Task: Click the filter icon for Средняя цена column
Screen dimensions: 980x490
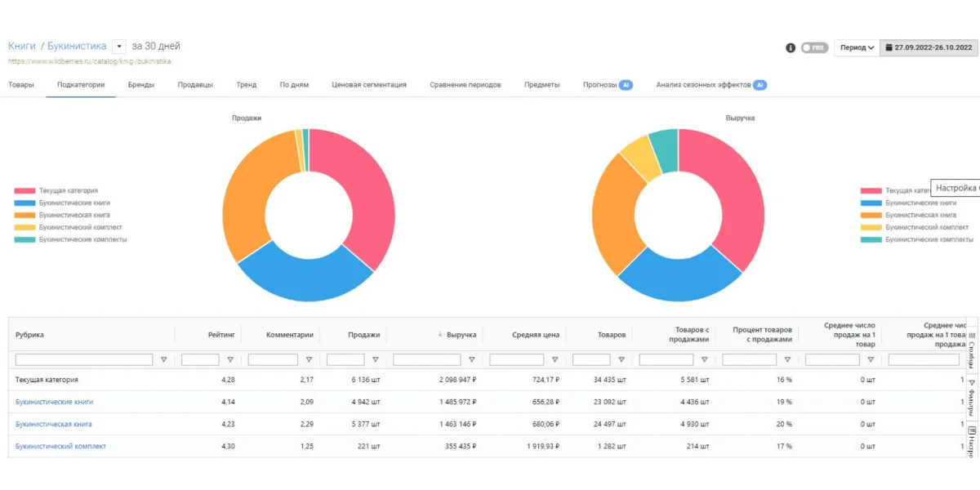Action: (555, 359)
